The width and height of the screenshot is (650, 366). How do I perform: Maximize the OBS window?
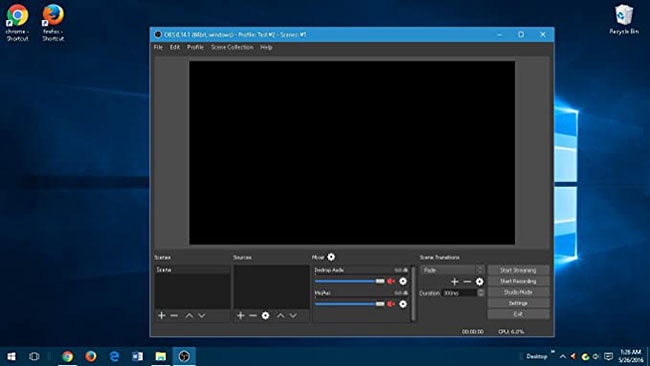tap(521, 34)
